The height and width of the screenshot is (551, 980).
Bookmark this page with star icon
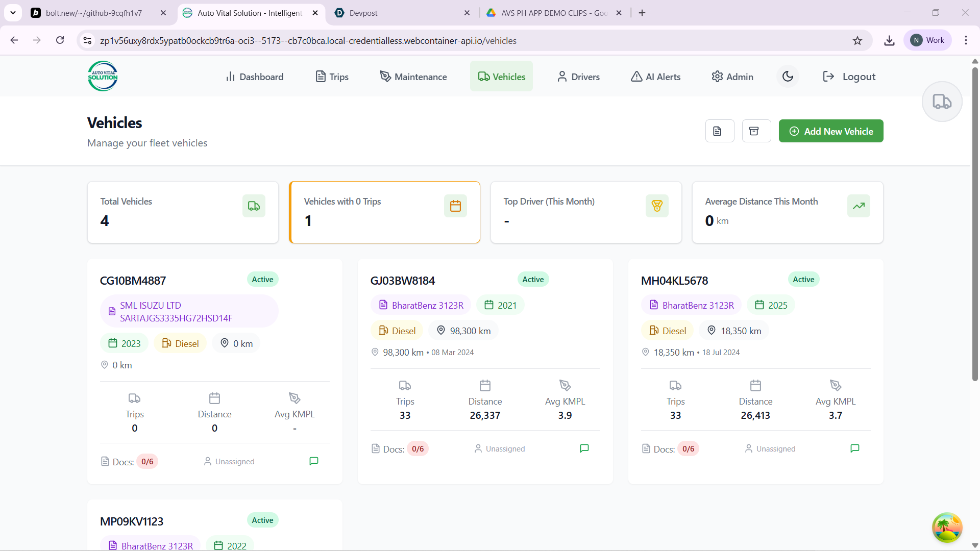tap(857, 40)
